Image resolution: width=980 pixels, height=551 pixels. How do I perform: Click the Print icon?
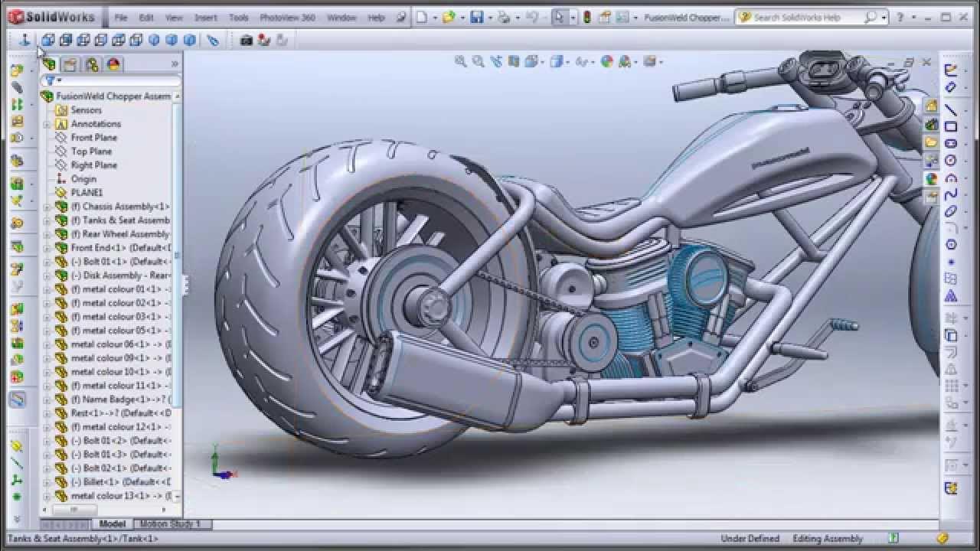click(x=503, y=17)
